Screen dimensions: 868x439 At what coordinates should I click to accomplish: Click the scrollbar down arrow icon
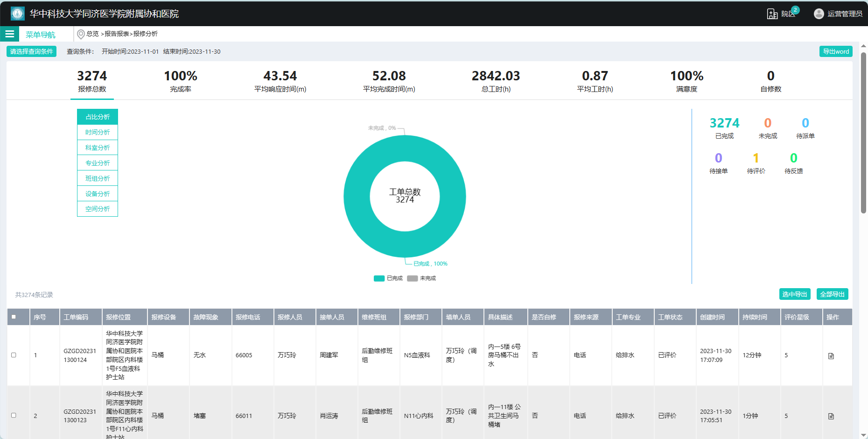coord(864,435)
